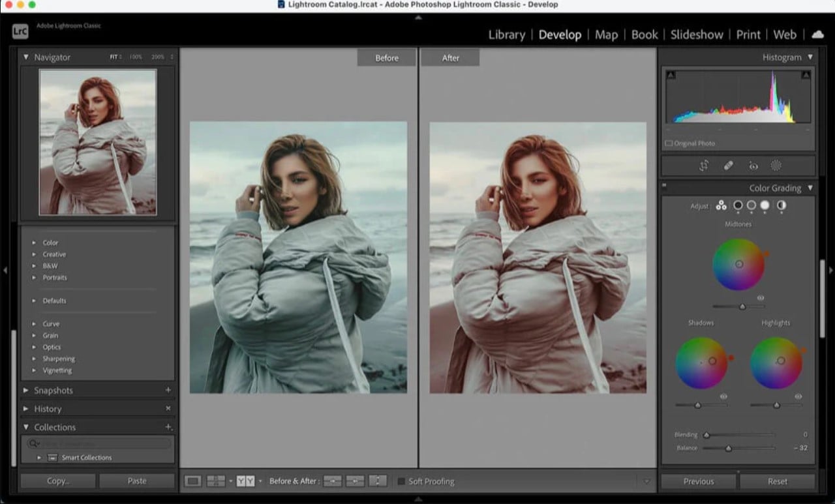The image size is (835, 504).
Task: Expand the Vignetting preset group
Action: coord(34,370)
